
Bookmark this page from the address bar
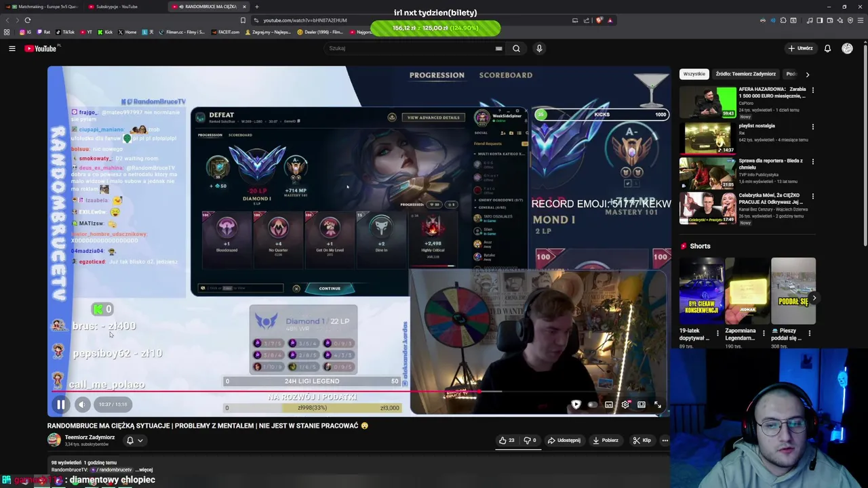tap(243, 20)
